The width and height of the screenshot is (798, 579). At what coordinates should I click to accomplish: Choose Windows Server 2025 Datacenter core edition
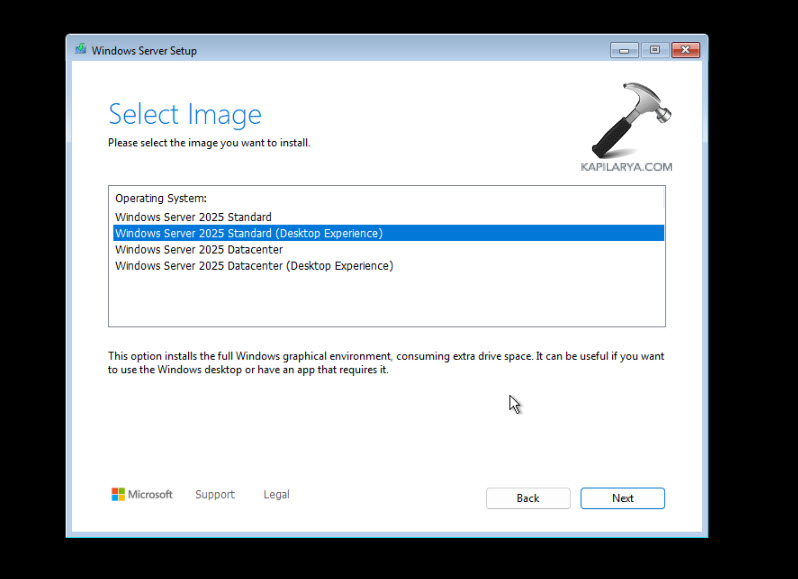coord(388,249)
